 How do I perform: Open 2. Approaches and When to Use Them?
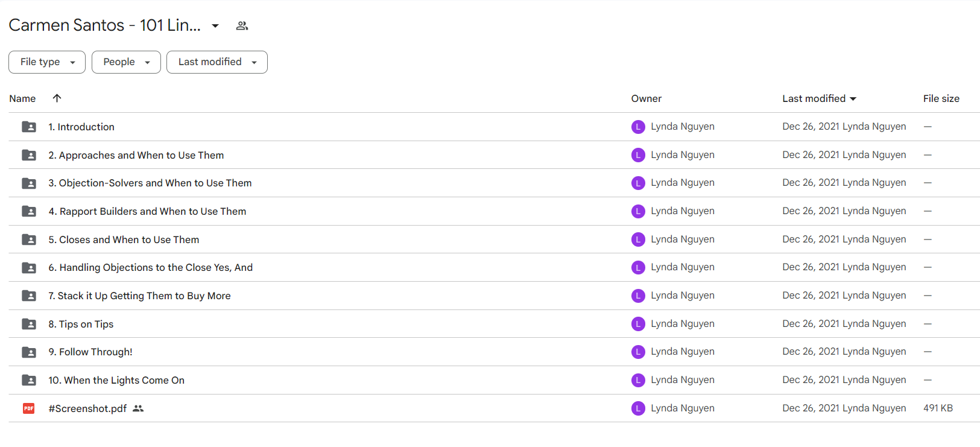coord(136,155)
